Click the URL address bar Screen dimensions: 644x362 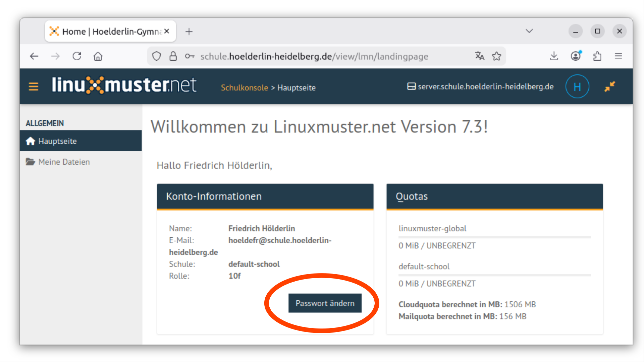click(314, 56)
